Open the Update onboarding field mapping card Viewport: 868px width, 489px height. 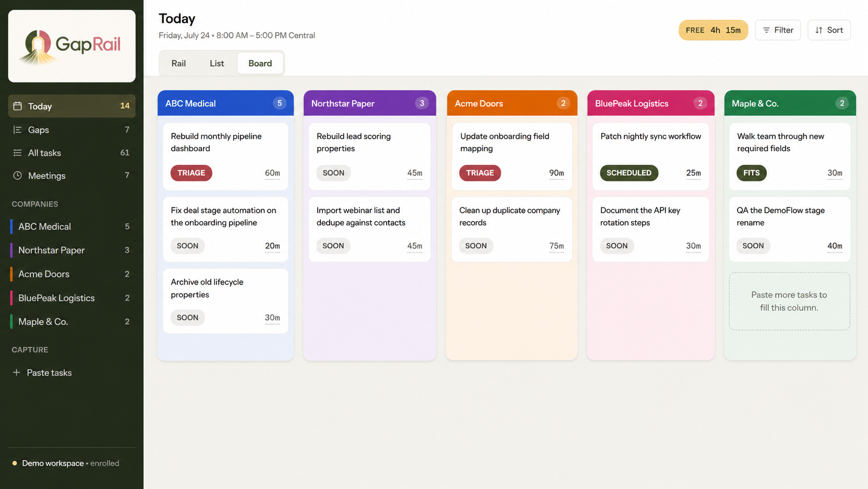click(x=512, y=156)
